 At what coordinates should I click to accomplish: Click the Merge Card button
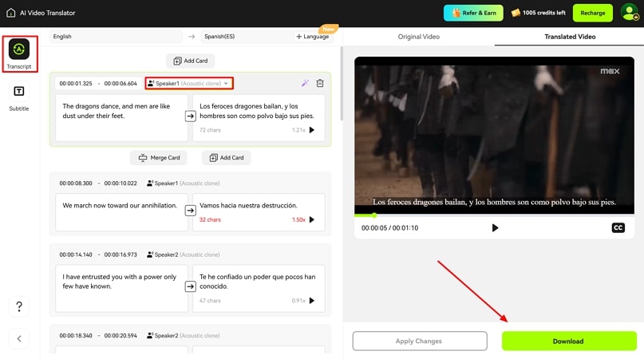[159, 158]
